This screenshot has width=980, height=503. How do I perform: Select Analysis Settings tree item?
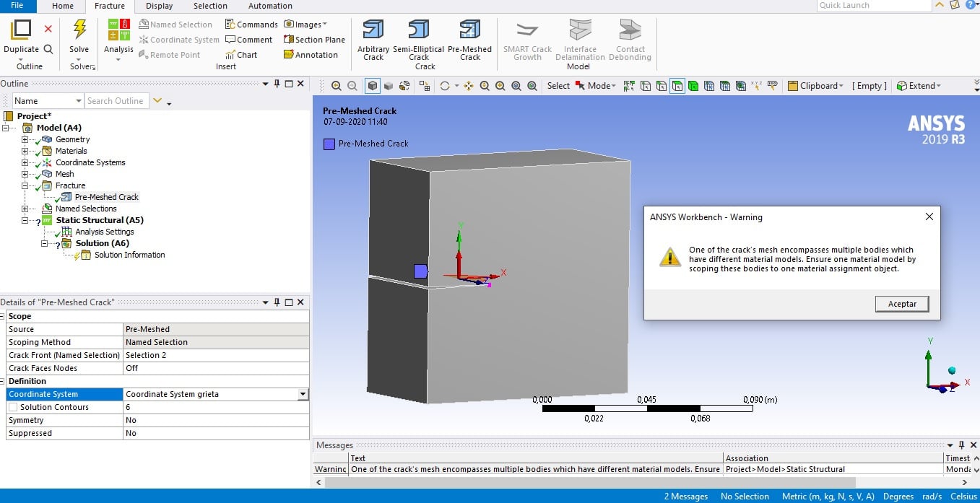[105, 232]
